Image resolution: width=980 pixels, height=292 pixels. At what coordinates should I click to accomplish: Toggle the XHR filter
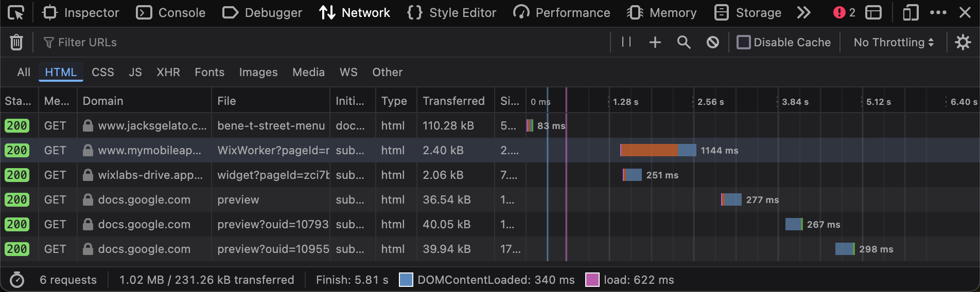pos(168,72)
